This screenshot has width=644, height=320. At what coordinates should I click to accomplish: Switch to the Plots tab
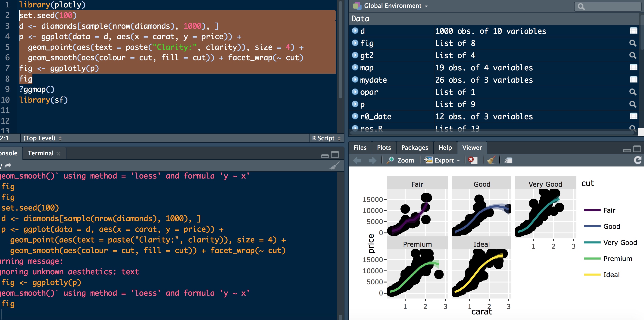(x=384, y=147)
